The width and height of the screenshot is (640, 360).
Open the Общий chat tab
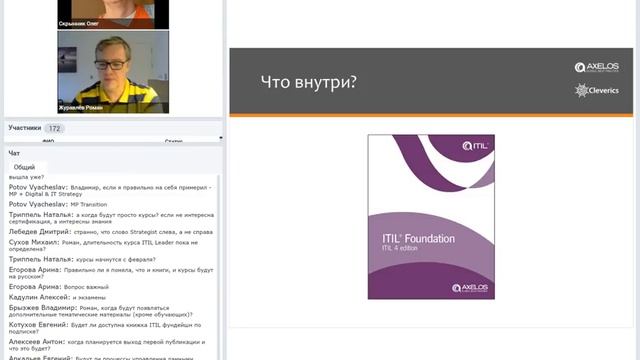(x=24, y=167)
